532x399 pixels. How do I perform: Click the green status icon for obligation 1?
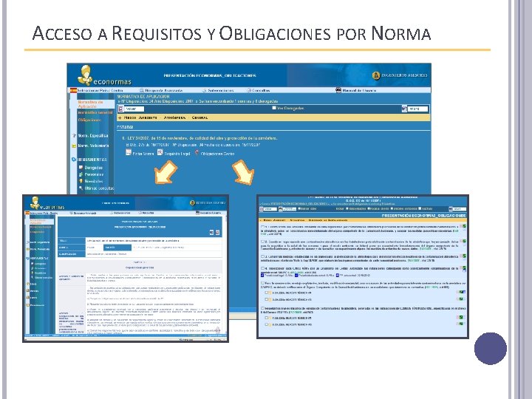(463, 227)
